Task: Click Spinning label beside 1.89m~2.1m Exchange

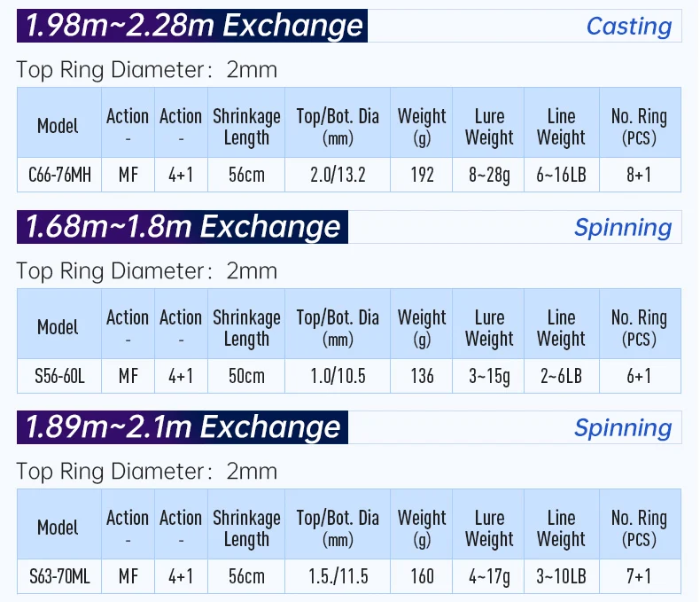Action: click(622, 428)
